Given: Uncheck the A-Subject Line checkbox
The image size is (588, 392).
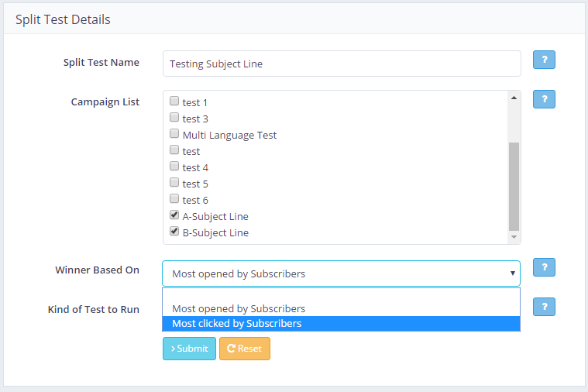Looking at the screenshot, I should point(174,216).
